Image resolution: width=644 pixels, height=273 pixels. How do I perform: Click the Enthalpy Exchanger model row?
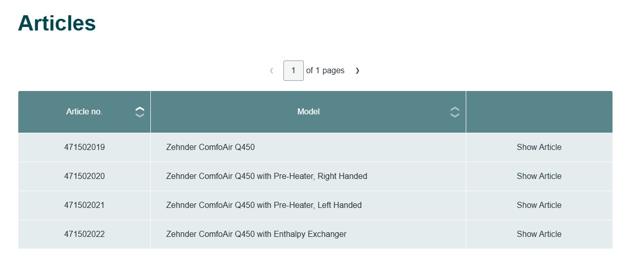coord(256,234)
